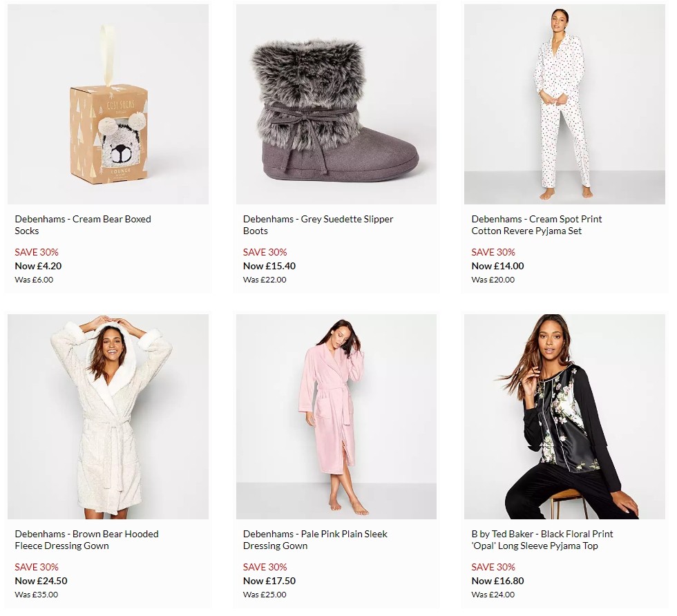Select 'SAVE 30%' on the pale pink gown

click(x=265, y=567)
